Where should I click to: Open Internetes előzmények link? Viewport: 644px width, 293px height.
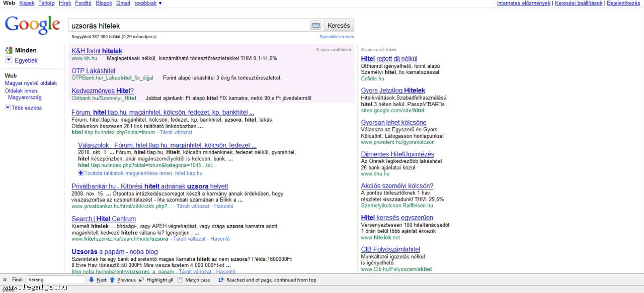[x=524, y=3]
